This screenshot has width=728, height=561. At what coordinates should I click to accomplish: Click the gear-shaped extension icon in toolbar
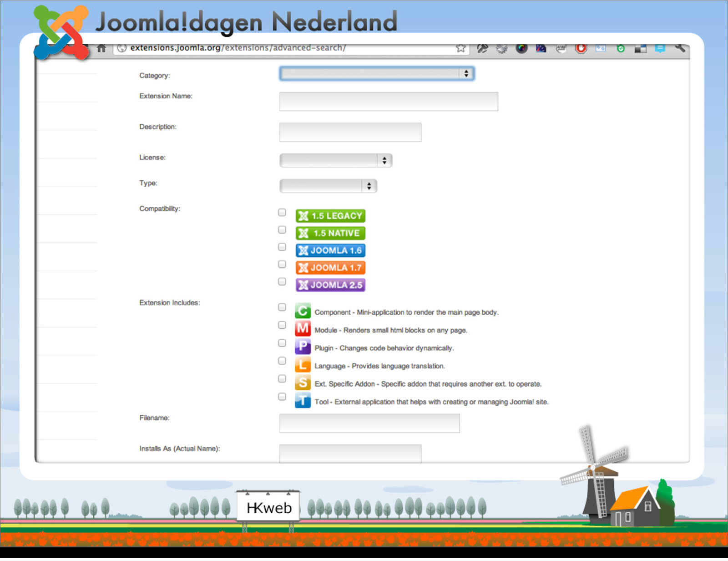501,48
